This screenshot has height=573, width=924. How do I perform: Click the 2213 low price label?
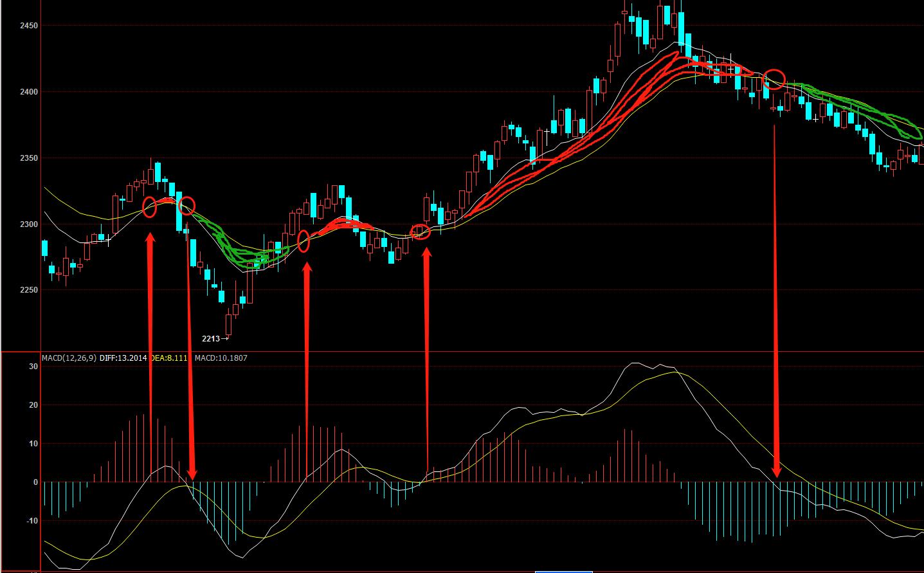(x=211, y=338)
